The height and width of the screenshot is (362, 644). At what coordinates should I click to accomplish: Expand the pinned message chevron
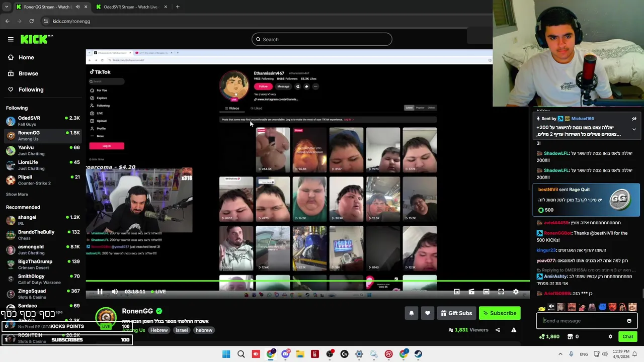click(x=634, y=129)
